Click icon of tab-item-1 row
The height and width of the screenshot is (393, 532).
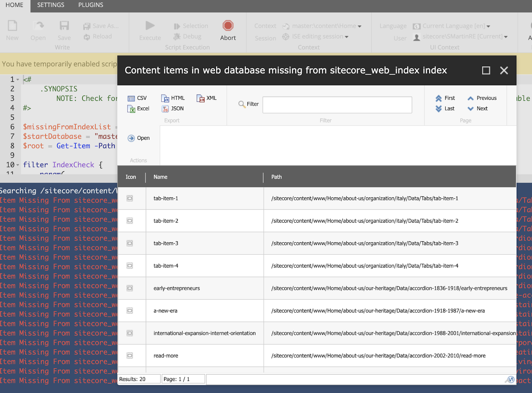coord(130,198)
